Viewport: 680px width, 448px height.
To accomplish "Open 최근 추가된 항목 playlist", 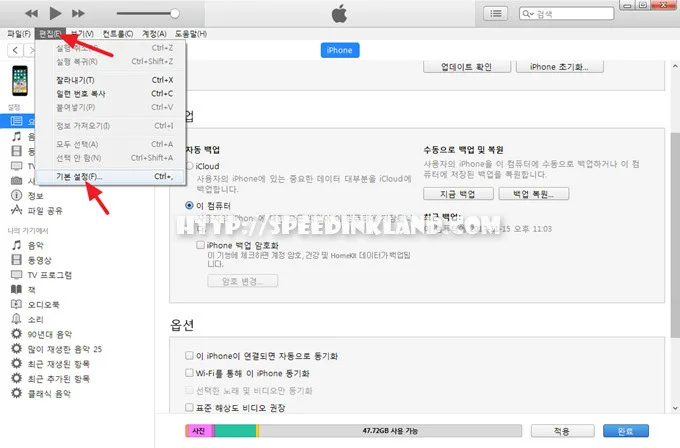I will coord(59,379).
